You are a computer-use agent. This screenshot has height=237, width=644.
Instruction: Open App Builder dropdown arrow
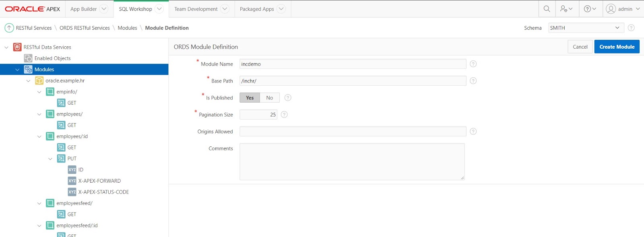click(x=104, y=9)
